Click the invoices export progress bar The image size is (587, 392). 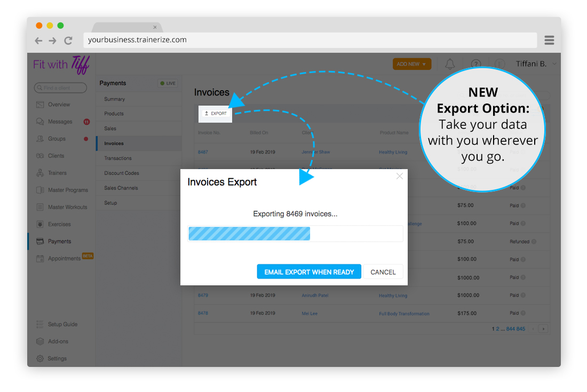click(x=295, y=234)
